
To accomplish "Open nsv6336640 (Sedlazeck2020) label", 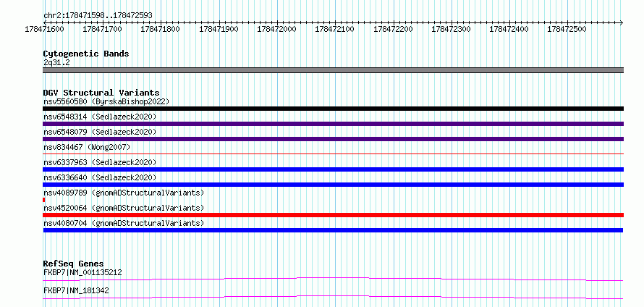I will 100,177.
